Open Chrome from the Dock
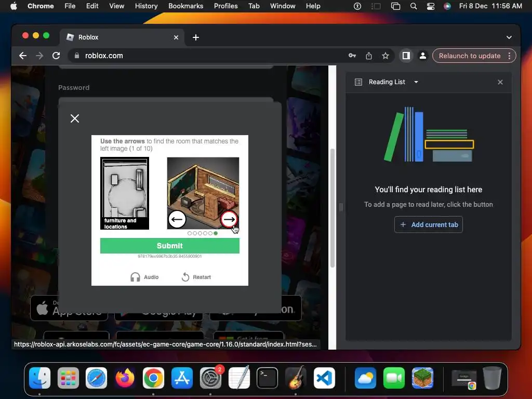Image resolution: width=532 pixels, height=399 pixels. click(x=153, y=378)
